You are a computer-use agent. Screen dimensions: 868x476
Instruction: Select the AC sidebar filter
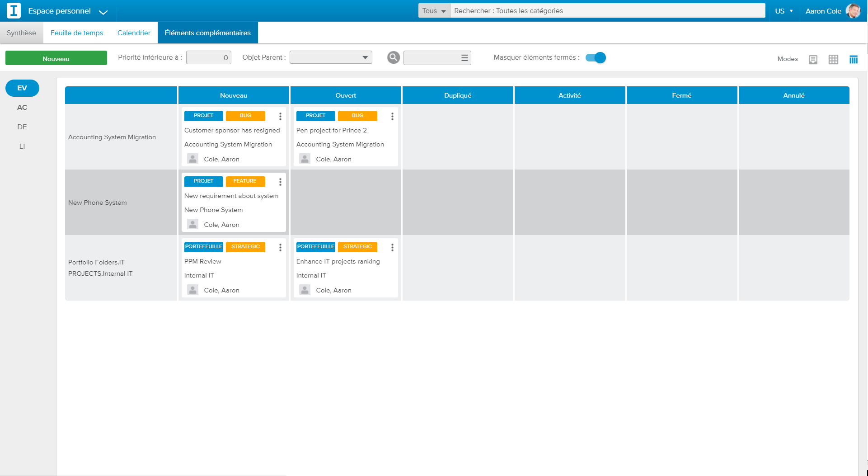click(x=22, y=108)
